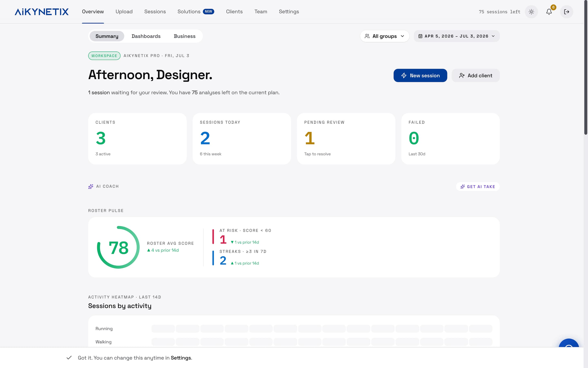588x368 pixels.
Task: Click the roster average score ring
Action: [x=118, y=247]
